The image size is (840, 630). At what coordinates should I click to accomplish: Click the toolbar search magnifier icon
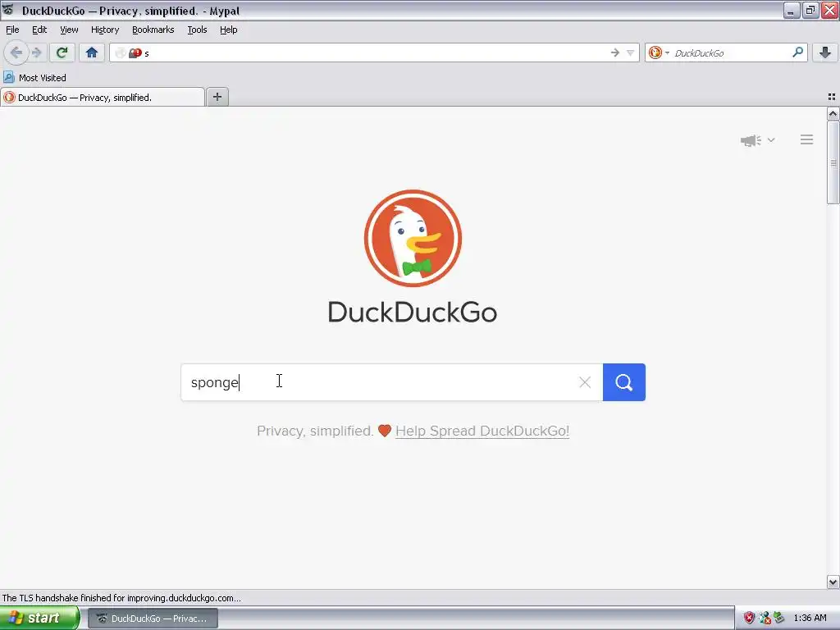tap(797, 52)
